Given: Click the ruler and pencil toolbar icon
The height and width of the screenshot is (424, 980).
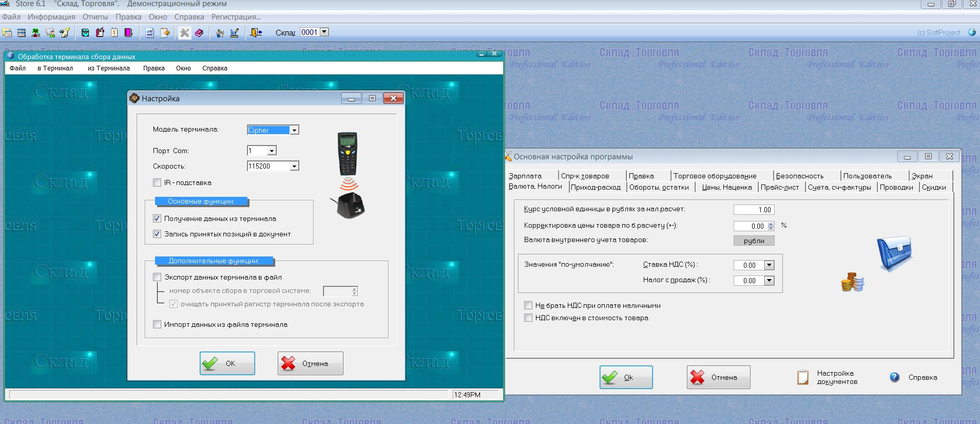Looking at the screenshot, I should click(235, 33).
